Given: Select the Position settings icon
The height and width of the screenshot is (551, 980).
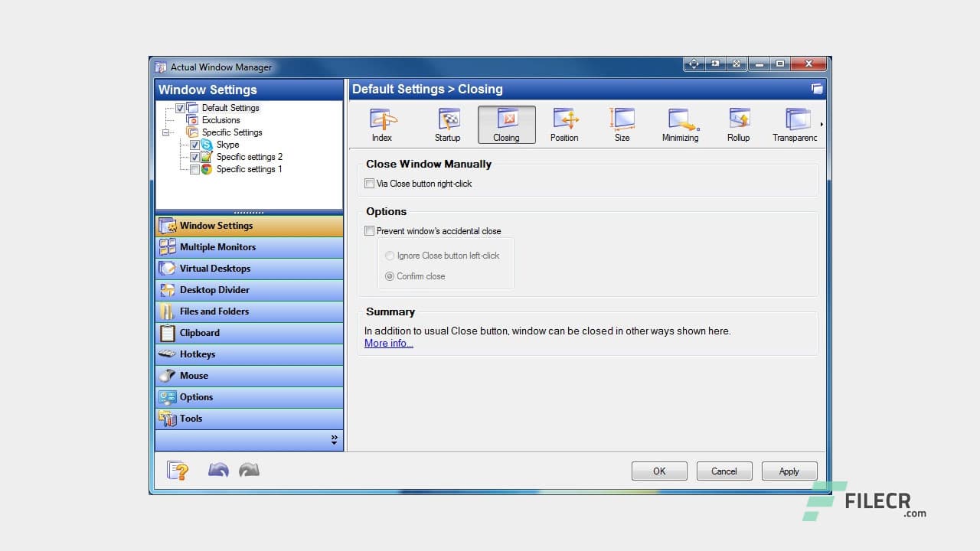Looking at the screenshot, I should (564, 122).
